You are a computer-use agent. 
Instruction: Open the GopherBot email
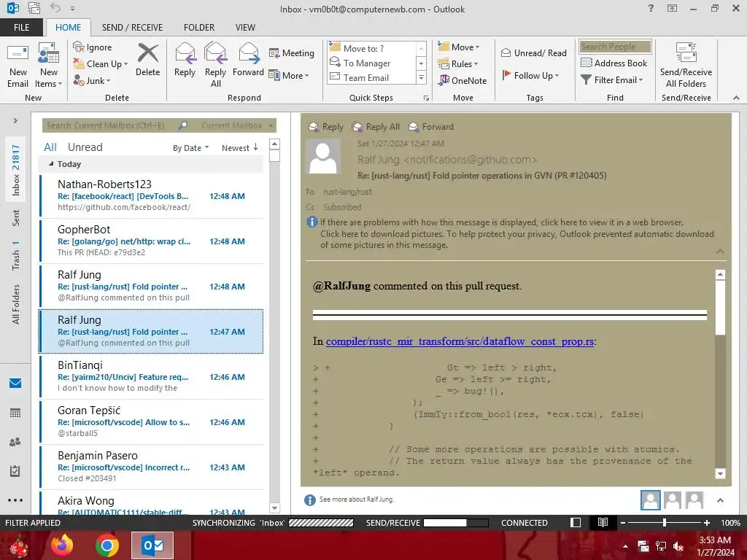coord(151,241)
